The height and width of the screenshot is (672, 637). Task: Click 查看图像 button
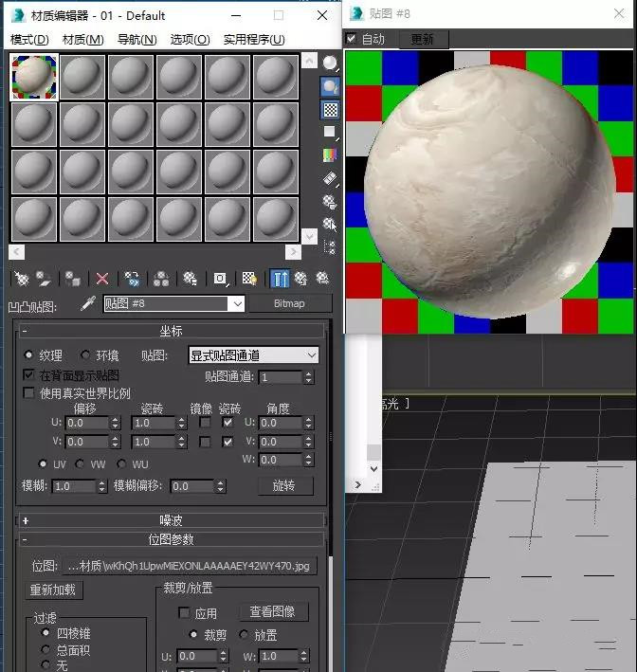pyautogui.click(x=274, y=611)
